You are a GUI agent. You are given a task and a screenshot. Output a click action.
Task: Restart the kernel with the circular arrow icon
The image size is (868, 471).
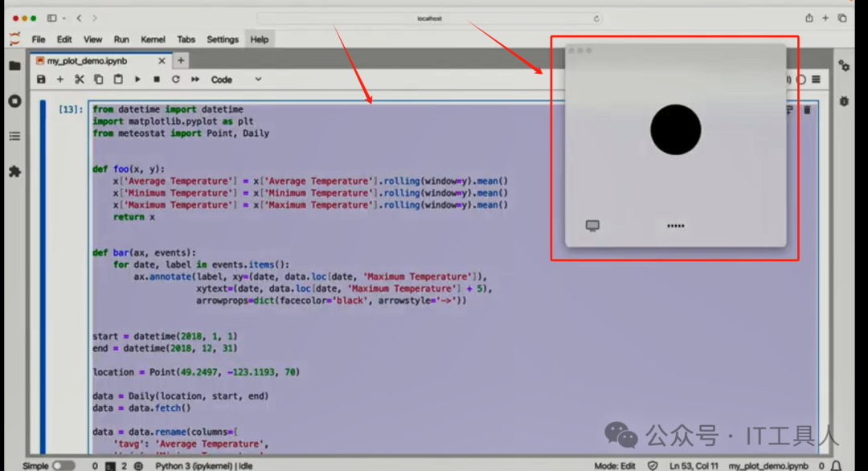coord(175,80)
